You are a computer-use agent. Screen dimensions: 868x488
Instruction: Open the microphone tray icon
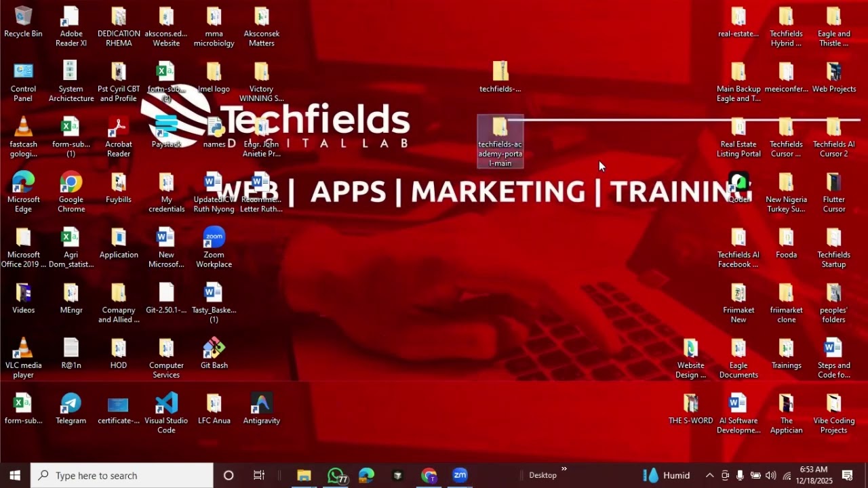coord(740,475)
